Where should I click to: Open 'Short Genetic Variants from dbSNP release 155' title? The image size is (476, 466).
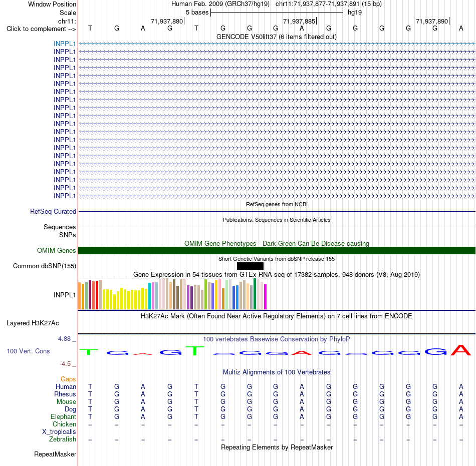point(277,259)
